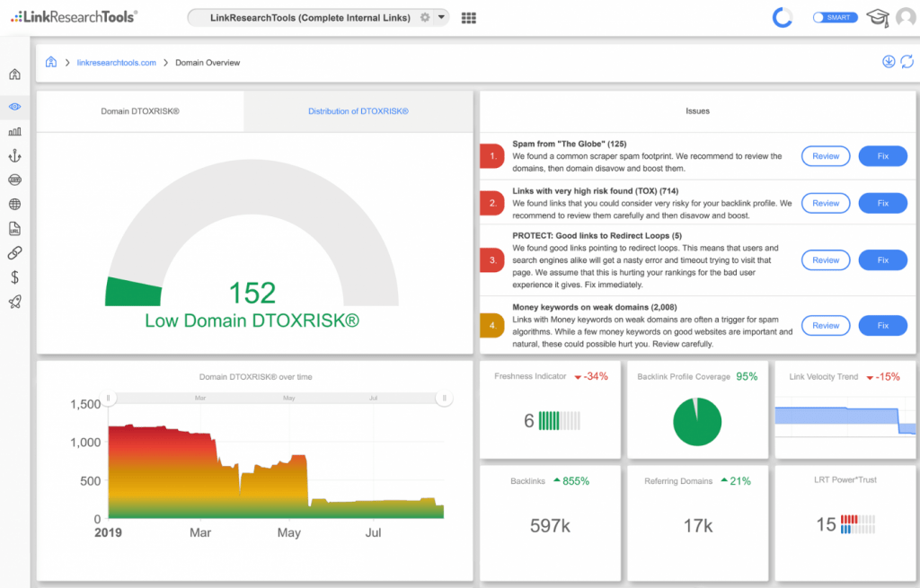Viewport: 920px width, 588px height.
Task: Click the rocket icon at sidebar bottom
Action: pyautogui.click(x=14, y=303)
